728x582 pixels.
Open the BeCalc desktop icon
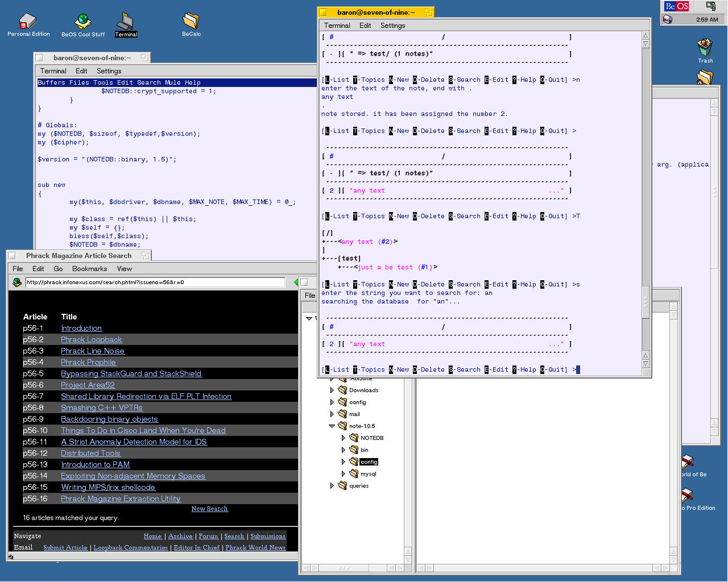pos(191,22)
